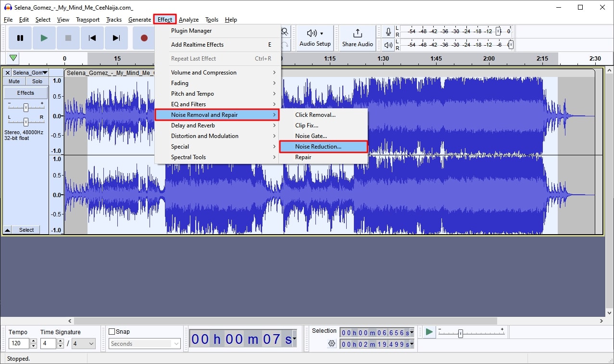This screenshot has width=614, height=364.
Task: Expand the Spectral Tools submenu
Action: [218, 157]
